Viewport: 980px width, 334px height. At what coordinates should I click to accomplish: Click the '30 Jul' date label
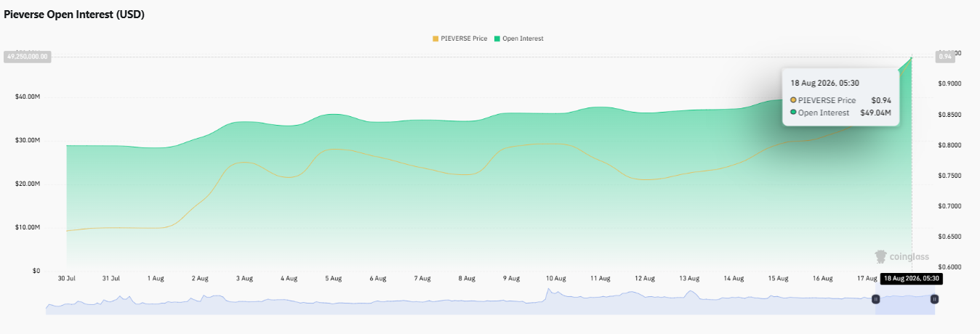(x=66, y=278)
